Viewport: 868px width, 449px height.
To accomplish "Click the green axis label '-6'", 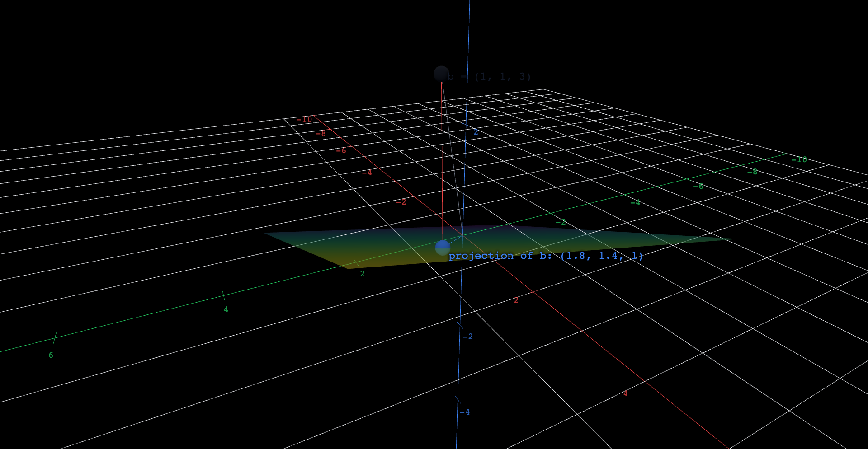I will pos(698,186).
